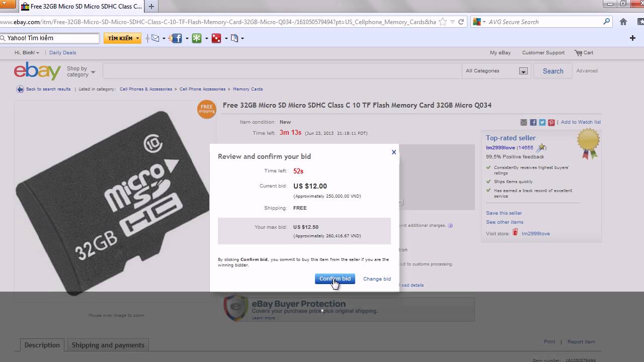Viewport: 644px width, 362px height.
Task: Click the eBay Search button
Action: [x=553, y=71]
